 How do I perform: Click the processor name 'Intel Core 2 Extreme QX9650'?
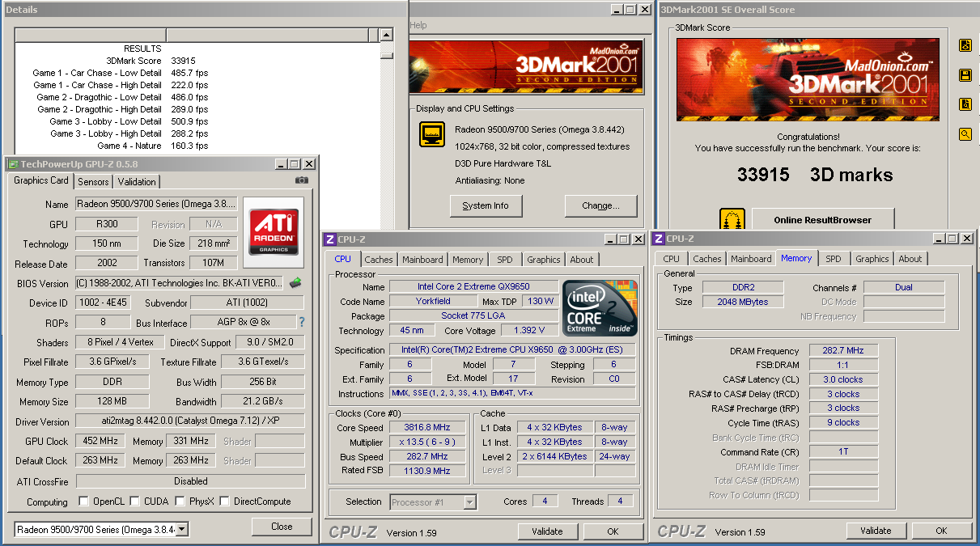pyautogui.click(x=474, y=286)
